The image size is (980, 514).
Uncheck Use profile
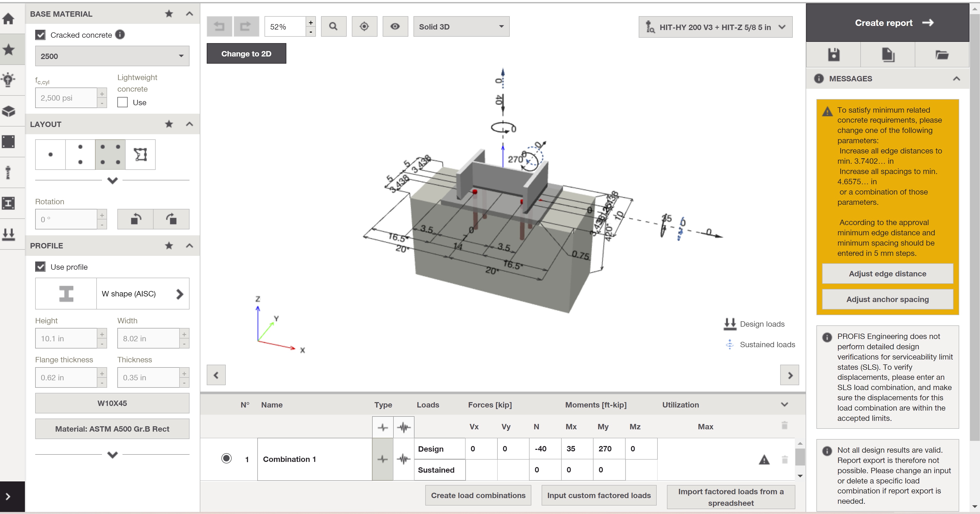(40, 267)
